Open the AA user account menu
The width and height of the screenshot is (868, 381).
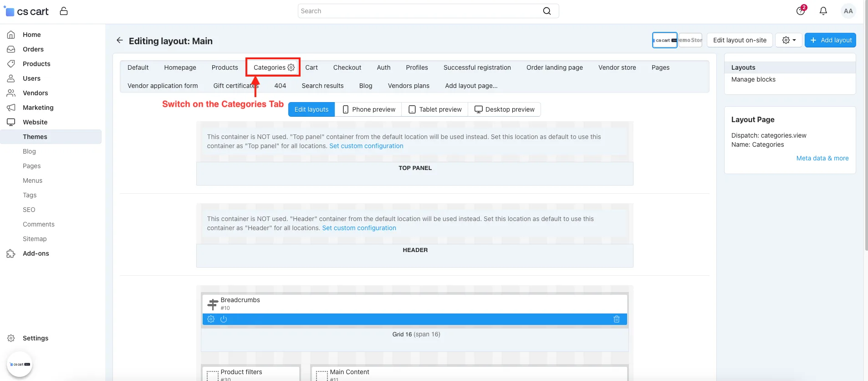[x=848, y=11]
